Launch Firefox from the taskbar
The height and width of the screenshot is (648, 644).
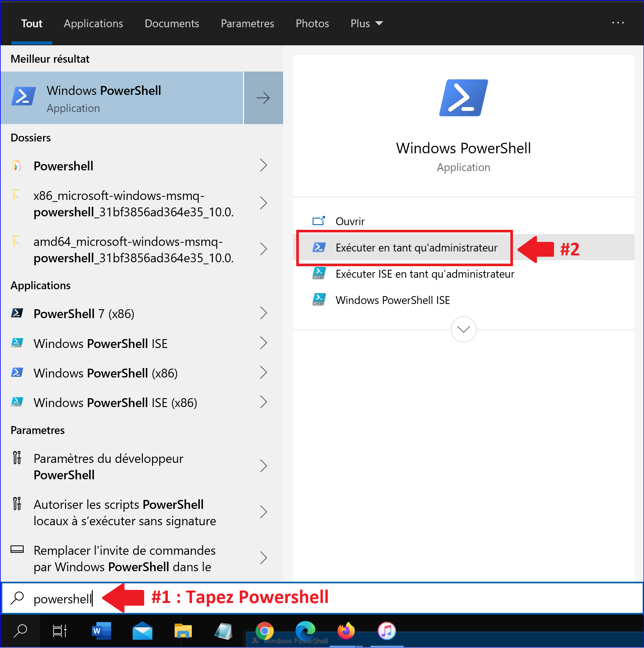(346, 631)
